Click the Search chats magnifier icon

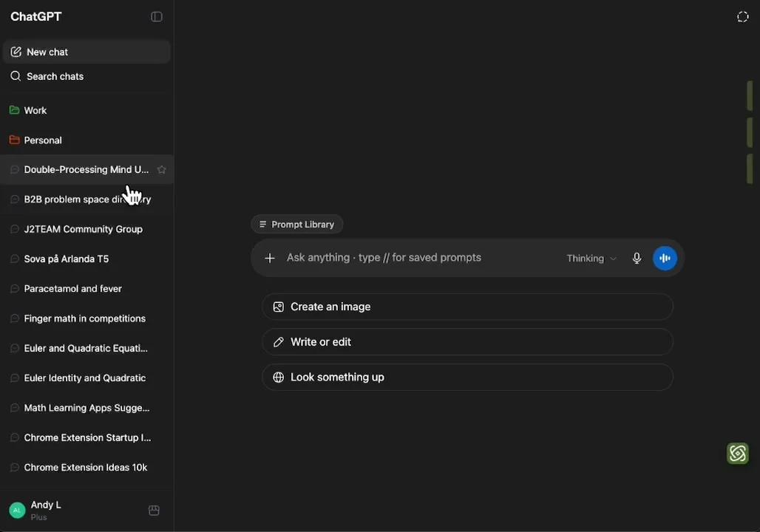(x=16, y=76)
